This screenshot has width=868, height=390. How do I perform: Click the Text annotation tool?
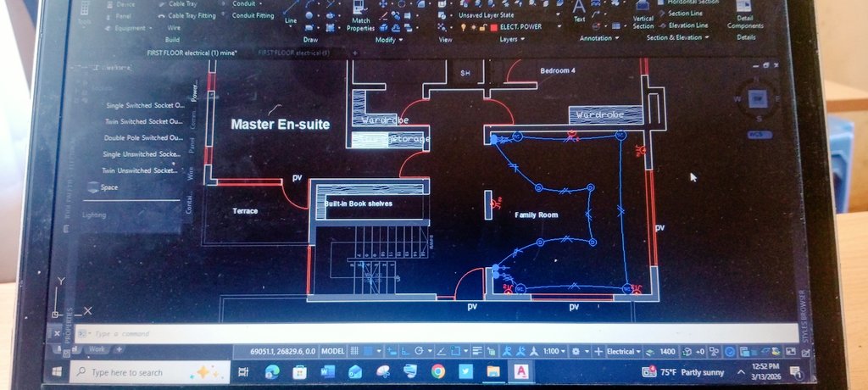coord(579,11)
